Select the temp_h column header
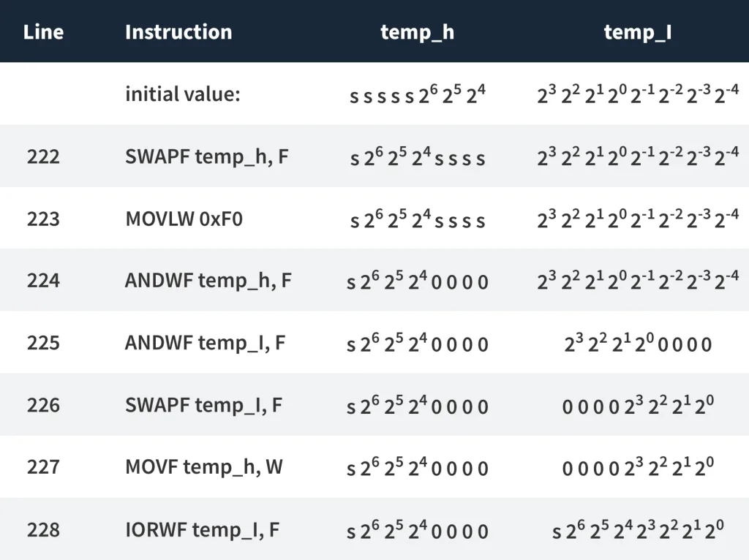This screenshot has height=560, width=749. [417, 32]
